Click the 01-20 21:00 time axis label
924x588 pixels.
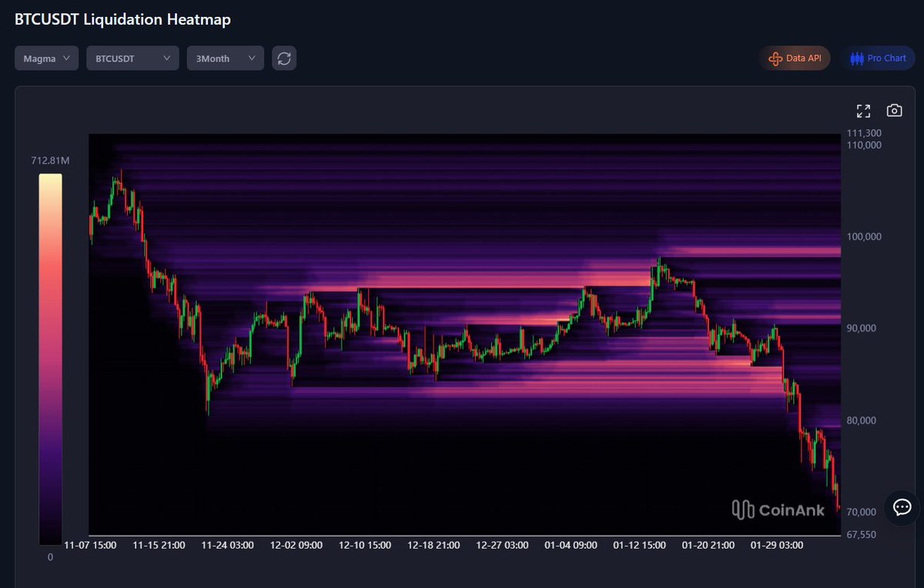point(708,546)
